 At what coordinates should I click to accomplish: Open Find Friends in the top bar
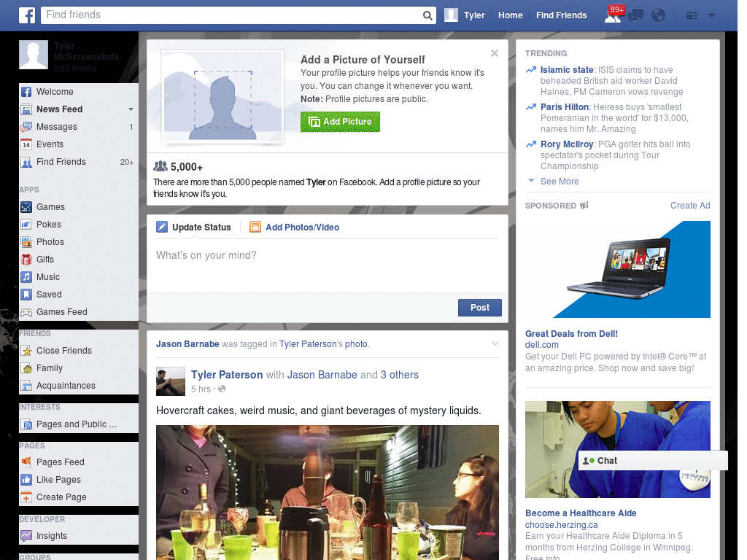coord(561,15)
